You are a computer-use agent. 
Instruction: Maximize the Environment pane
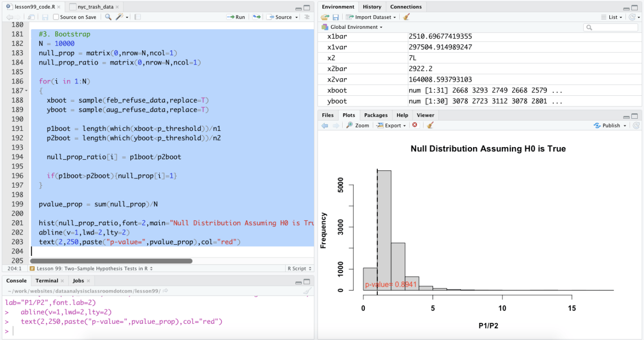635,8
